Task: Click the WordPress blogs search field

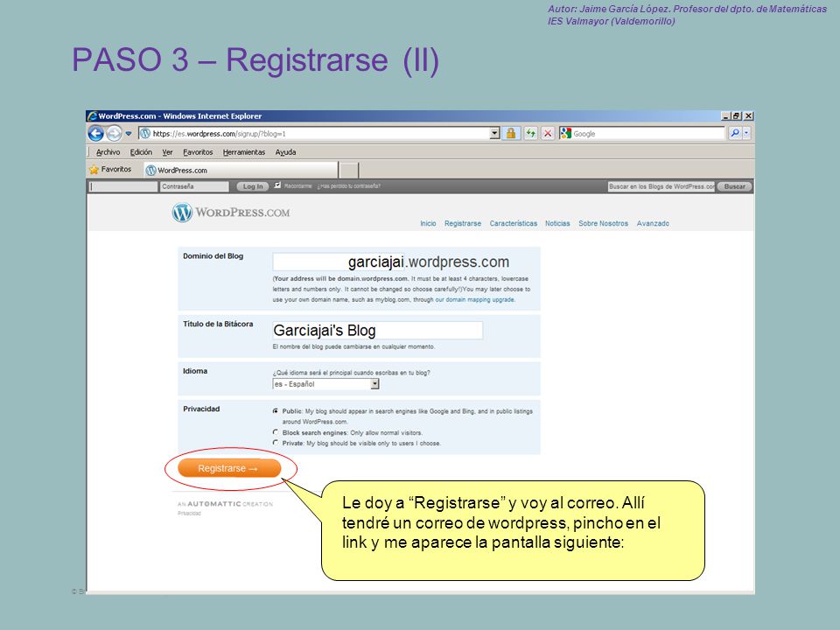Action: 661,186
